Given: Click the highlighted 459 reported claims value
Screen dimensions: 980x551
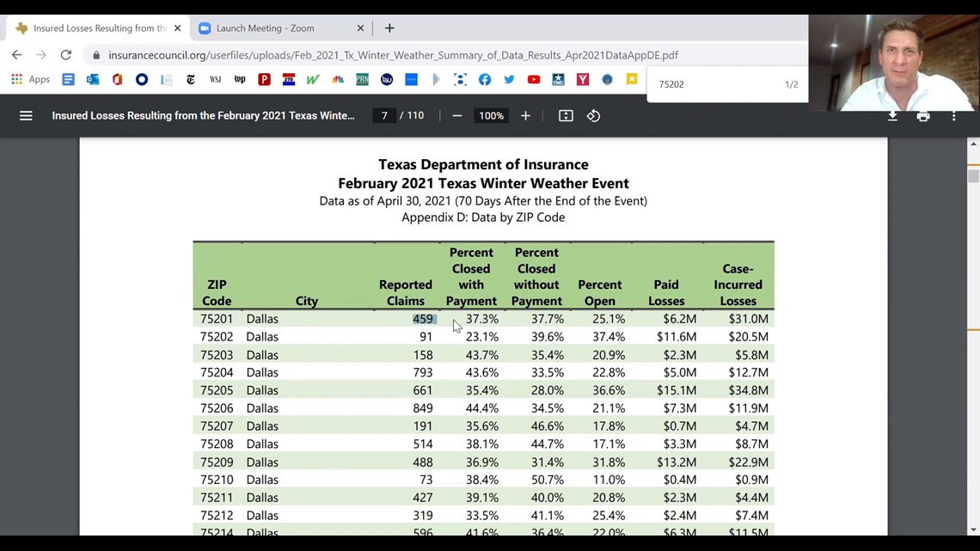Looking at the screenshot, I should coord(423,319).
